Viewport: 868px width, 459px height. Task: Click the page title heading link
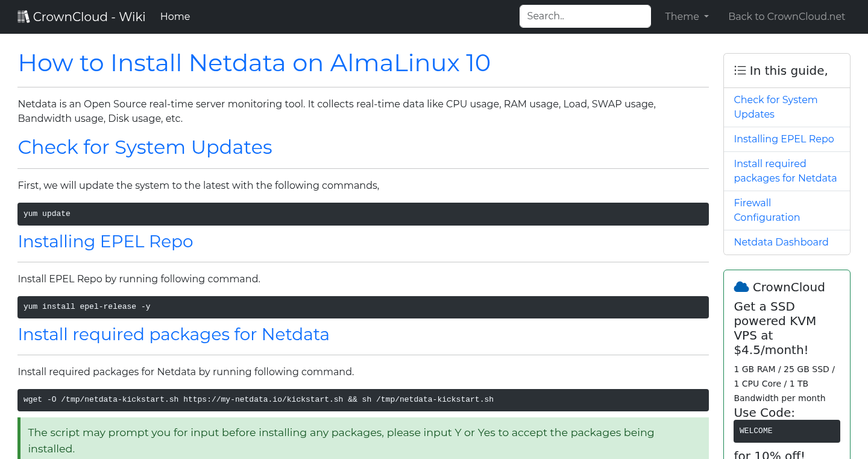[254, 63]
